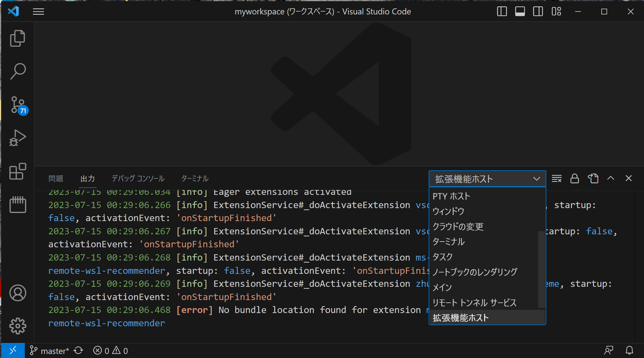Open output log in editor
The image size is (644, 358).
click(x=593, y=179)
